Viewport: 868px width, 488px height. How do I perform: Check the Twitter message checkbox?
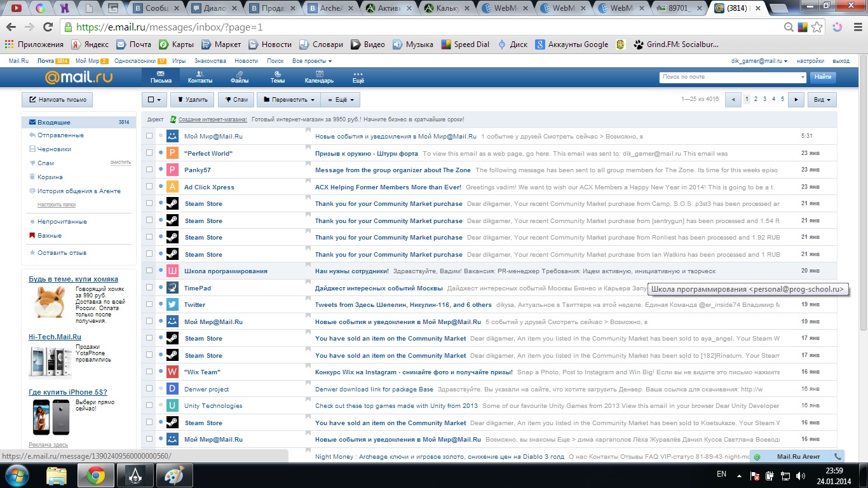click(149, 304)
